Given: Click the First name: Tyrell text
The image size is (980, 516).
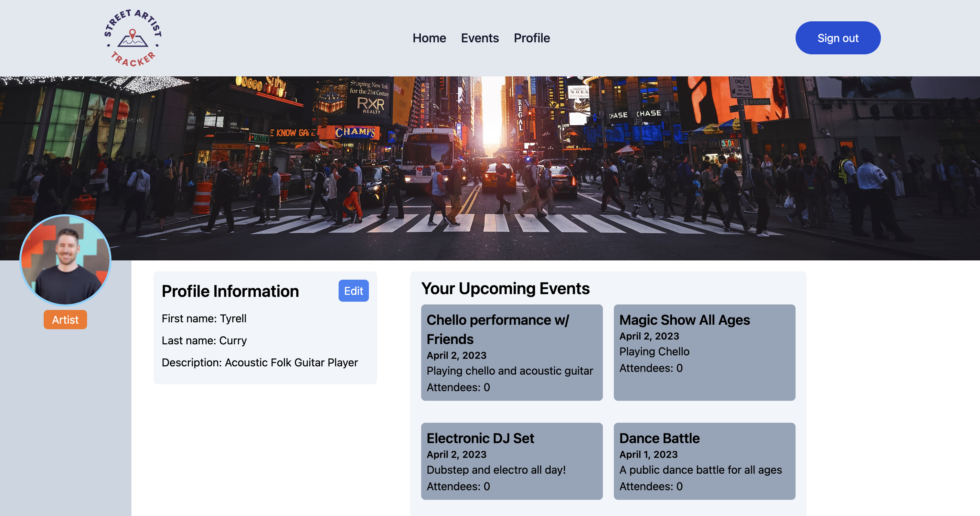Looking at the screenshot, I should (204, 319).
